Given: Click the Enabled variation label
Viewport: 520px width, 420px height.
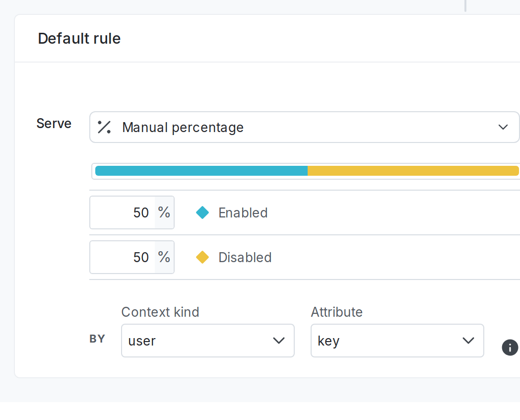Looking at the screenshot, I should 243,212.
